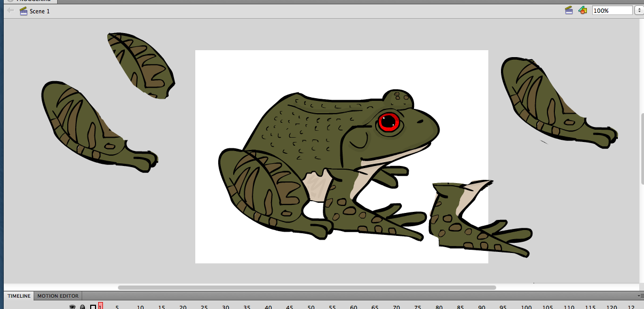
Task: Click the playhead at frame 1
Action: [100, 306]
